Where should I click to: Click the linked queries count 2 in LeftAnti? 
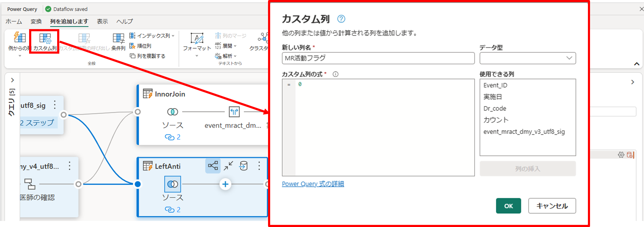click(x=173, y=210)
